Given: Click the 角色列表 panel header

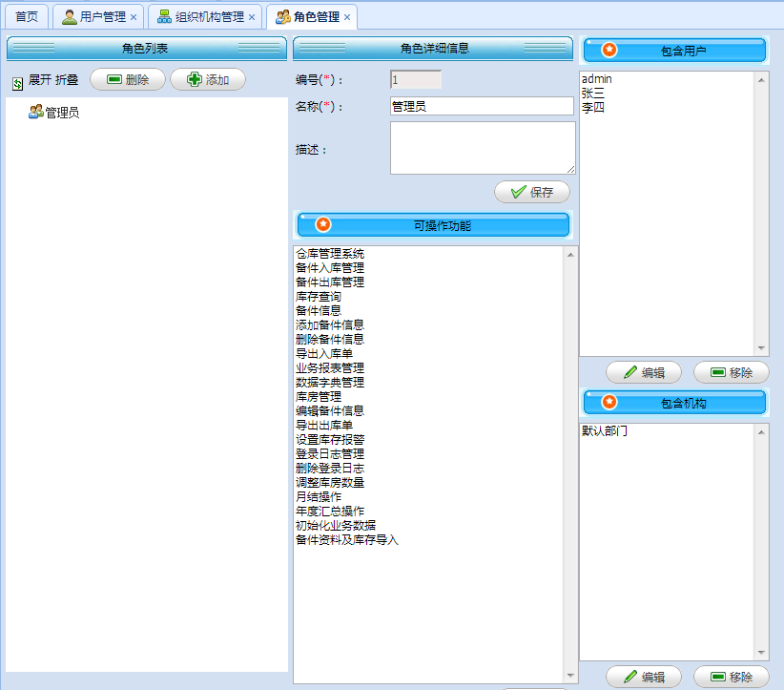Looking at the screenshot, I should pyautogui.click(x=147, y=48).
